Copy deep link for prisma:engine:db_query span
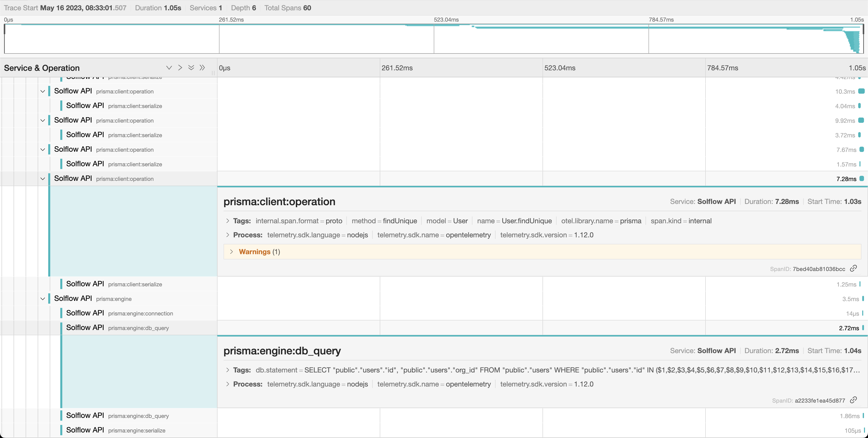 click(854, 400)
